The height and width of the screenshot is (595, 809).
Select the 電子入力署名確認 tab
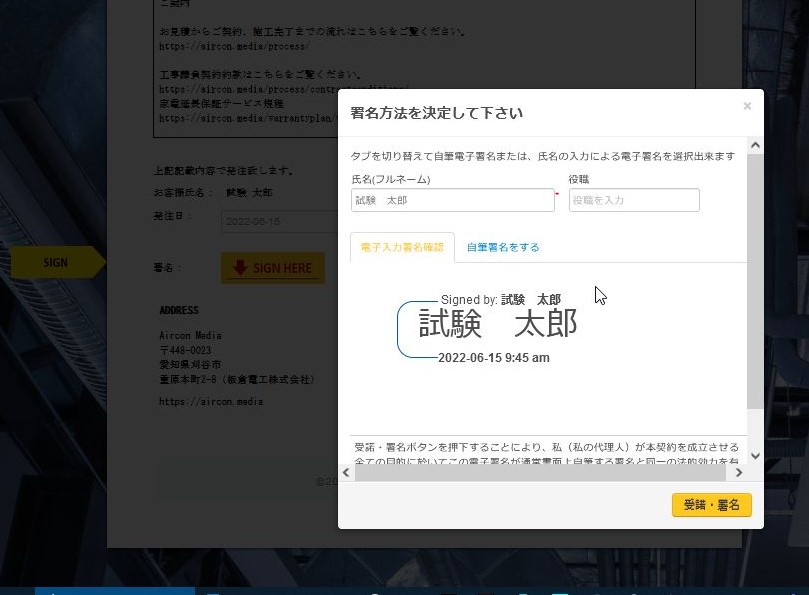(402, 247)
